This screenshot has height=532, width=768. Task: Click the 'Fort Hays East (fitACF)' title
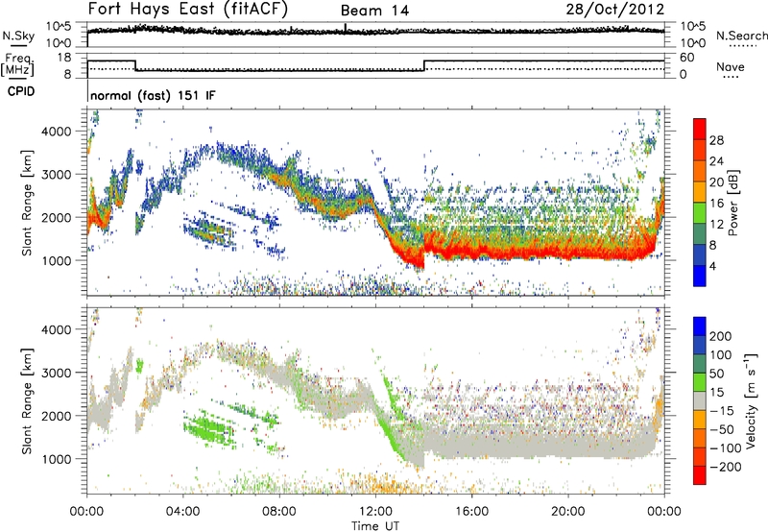187,9
